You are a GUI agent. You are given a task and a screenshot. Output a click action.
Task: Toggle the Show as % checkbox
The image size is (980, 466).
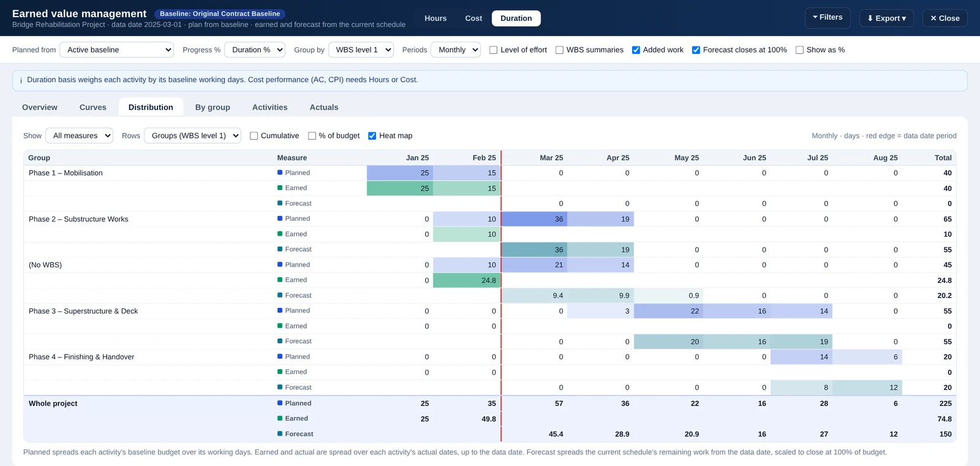click(800, 50)
